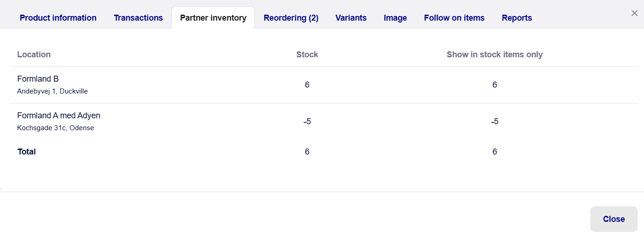Open the Follow on items tab
The image size is (644, 237).
454,18
